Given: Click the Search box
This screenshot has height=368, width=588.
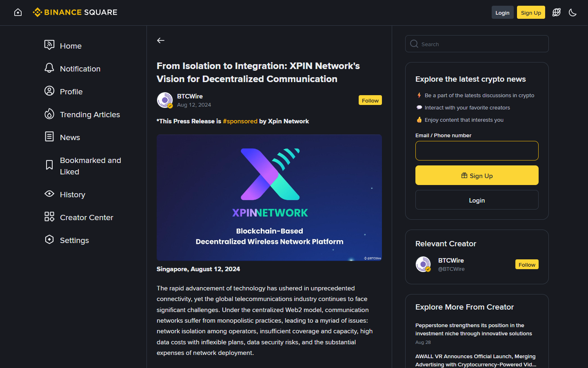Looking at the screenshot, I should (x=477, y=44).
